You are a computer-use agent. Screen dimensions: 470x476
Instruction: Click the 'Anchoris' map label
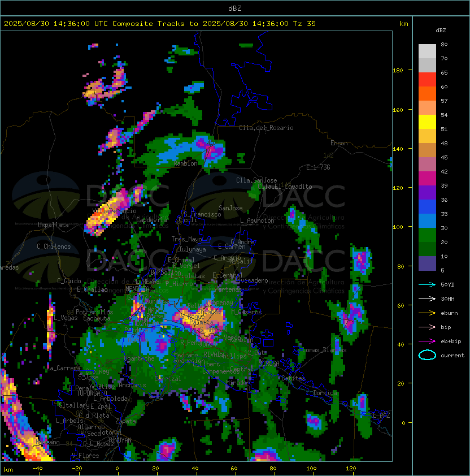[x=132, y=385]
